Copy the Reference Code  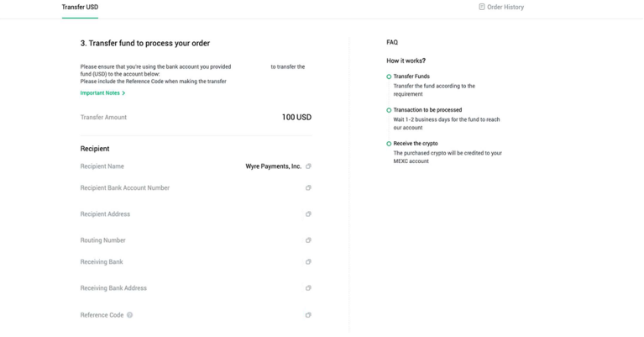point(308,315)
